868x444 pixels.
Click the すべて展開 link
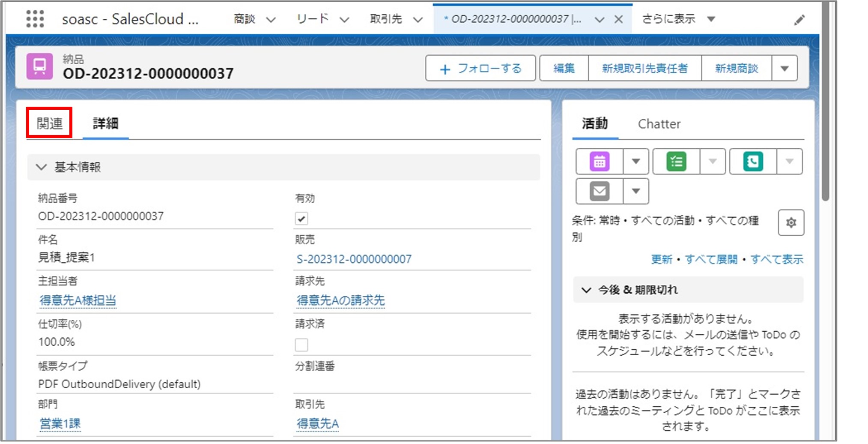(x=711, y=259)
